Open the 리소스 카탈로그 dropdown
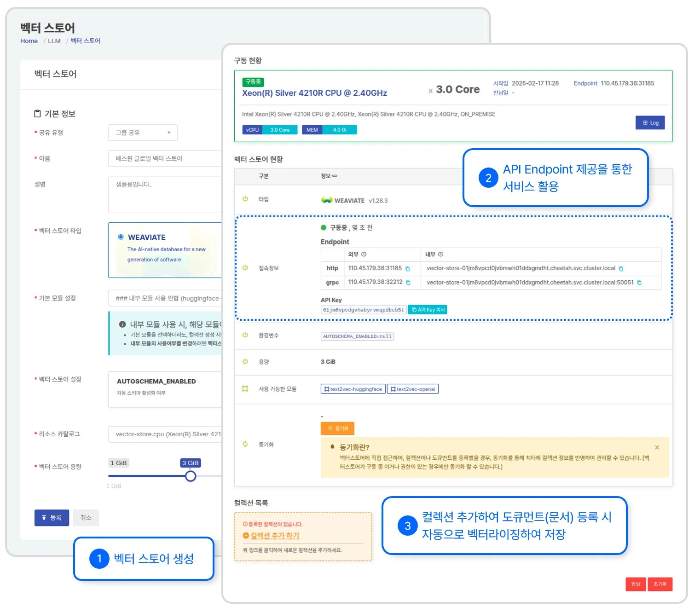The image size is (700, 613). click(166, 434)
